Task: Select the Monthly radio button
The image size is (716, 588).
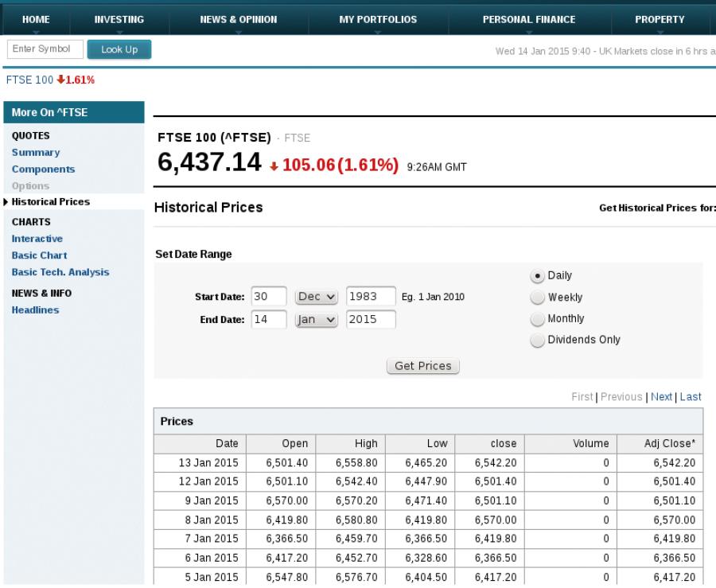Action: (x=538, y=318)
